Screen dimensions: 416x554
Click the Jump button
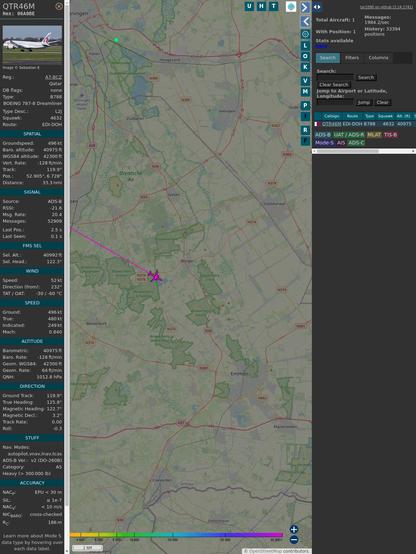(x=363, y=102)
